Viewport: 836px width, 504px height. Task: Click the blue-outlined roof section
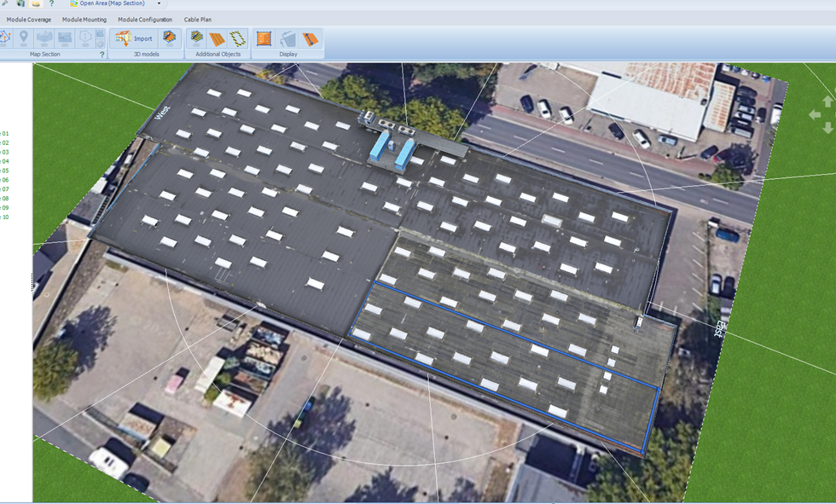click(x=504, y=368)
